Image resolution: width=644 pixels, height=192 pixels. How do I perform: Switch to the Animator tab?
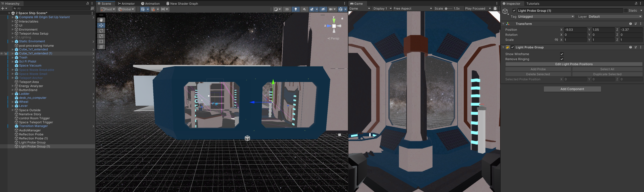point(126,4)
